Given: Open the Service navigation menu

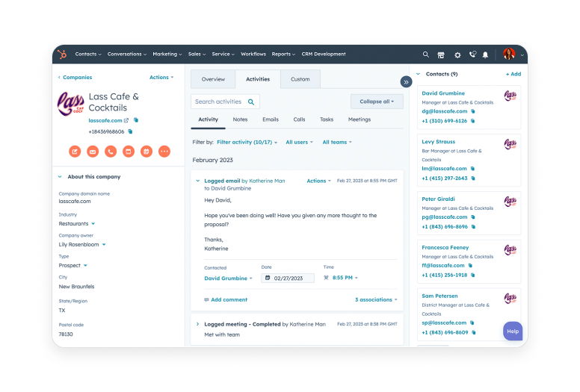Looking at the screenshot, I should click(223, 54).
